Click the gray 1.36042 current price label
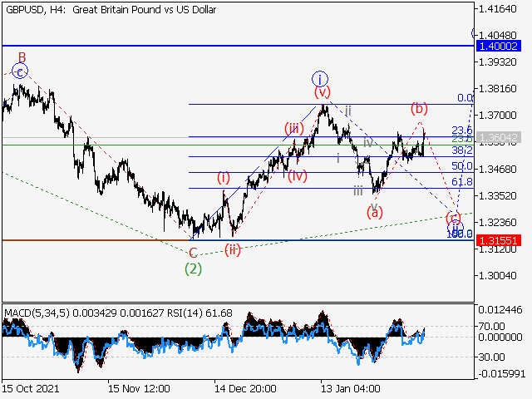The height and width of the screenshot is (399, 532). pyautogui.click(x=498, y=138)
